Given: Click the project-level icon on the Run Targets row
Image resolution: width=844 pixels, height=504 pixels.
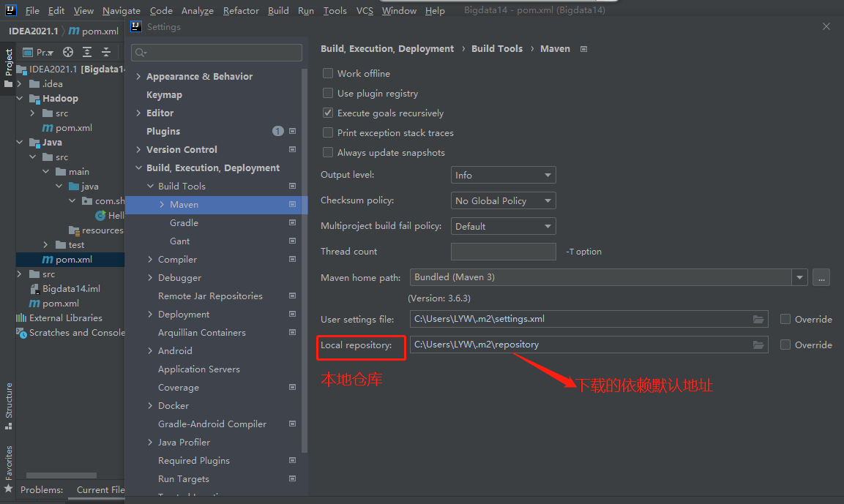Looking at the screenshot, I should pos(292,478).
